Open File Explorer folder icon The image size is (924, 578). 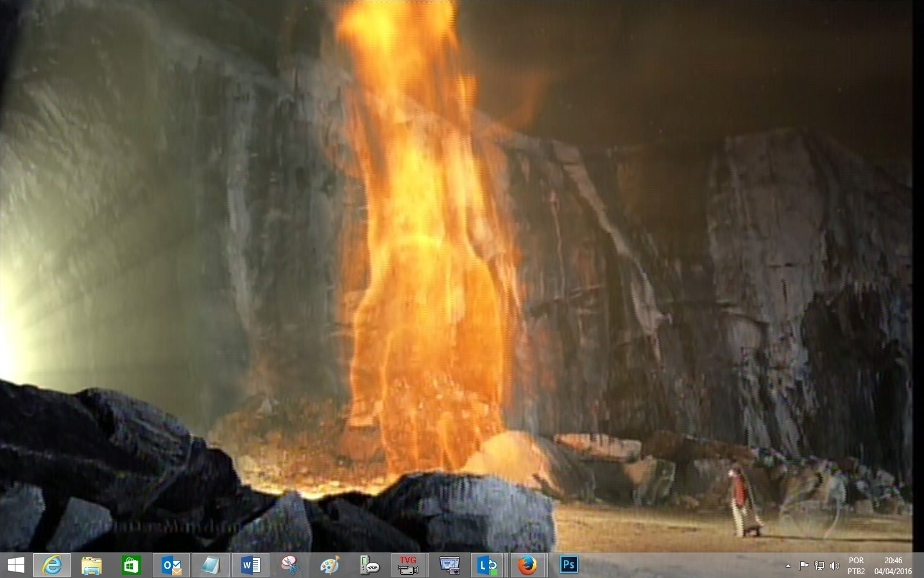(x=92, y=565)
